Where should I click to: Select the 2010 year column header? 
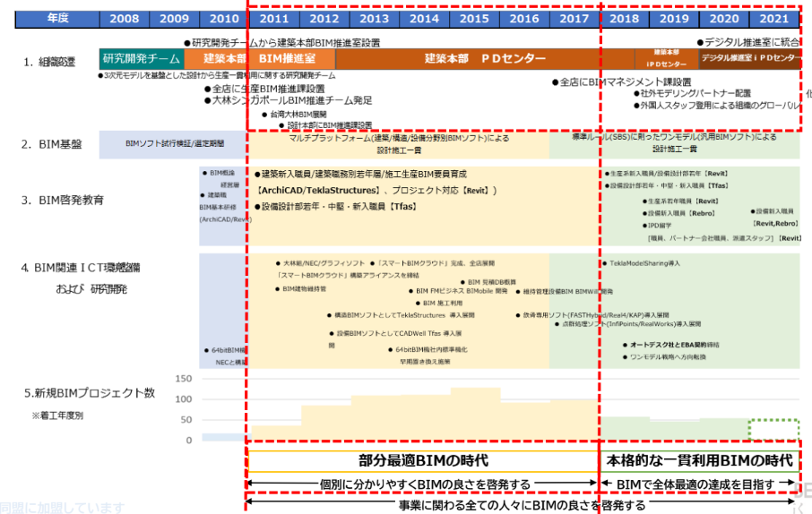click(x=224, y=19)
